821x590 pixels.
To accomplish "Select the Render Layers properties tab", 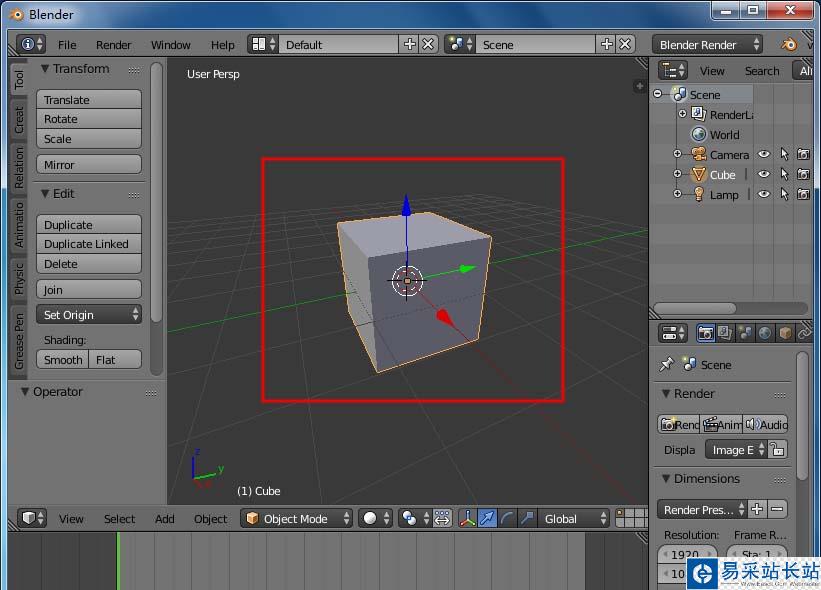I will coord(725,333).
